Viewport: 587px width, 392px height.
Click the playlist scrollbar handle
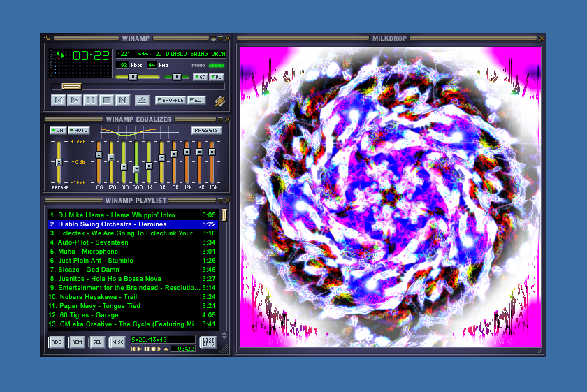[x=224, y=215]
